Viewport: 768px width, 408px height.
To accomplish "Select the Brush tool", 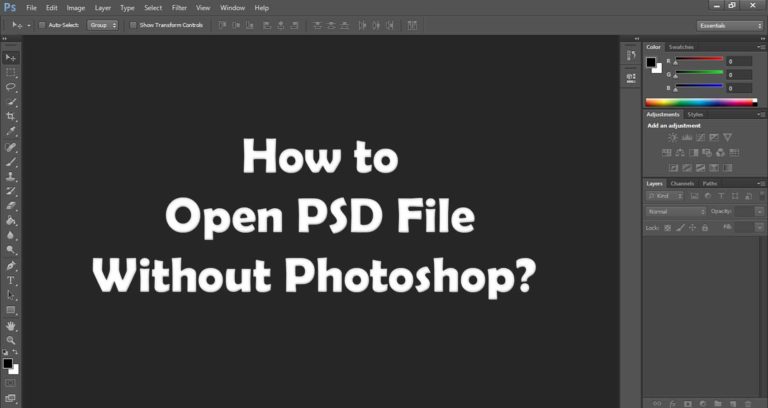I will click(x=10, y=162).
